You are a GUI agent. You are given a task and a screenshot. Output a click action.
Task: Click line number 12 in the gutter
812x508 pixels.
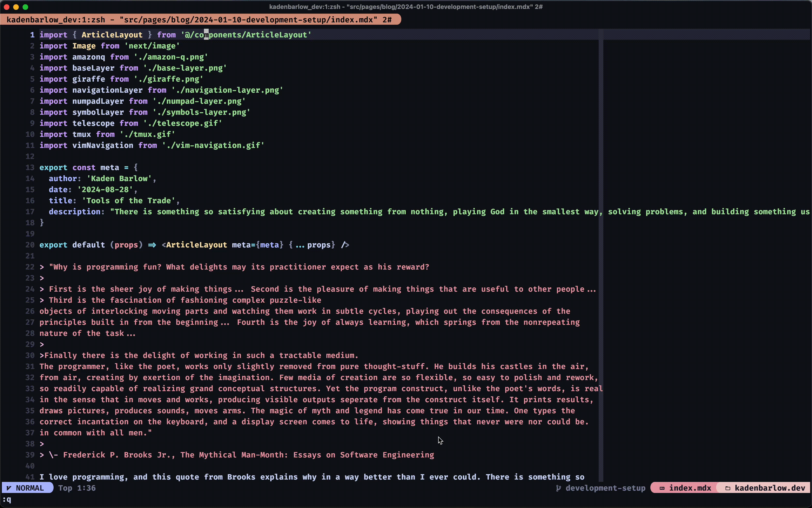pos(30,157)
